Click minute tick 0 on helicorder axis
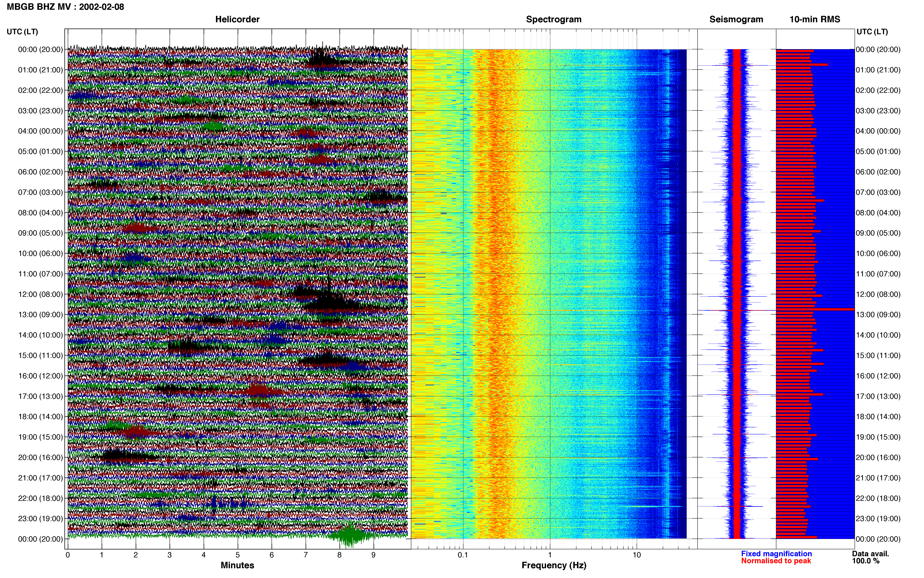 point(68,555)
